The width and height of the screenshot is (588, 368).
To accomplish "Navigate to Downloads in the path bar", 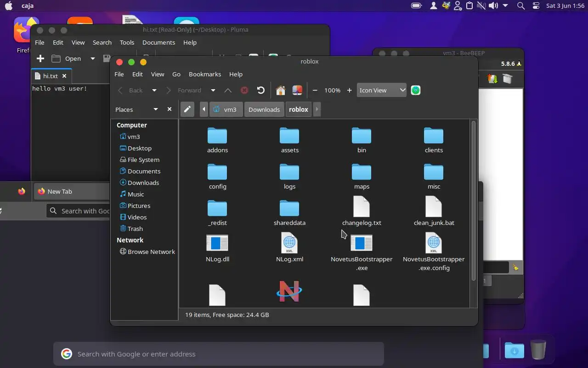I will click(x=264, y=109).
